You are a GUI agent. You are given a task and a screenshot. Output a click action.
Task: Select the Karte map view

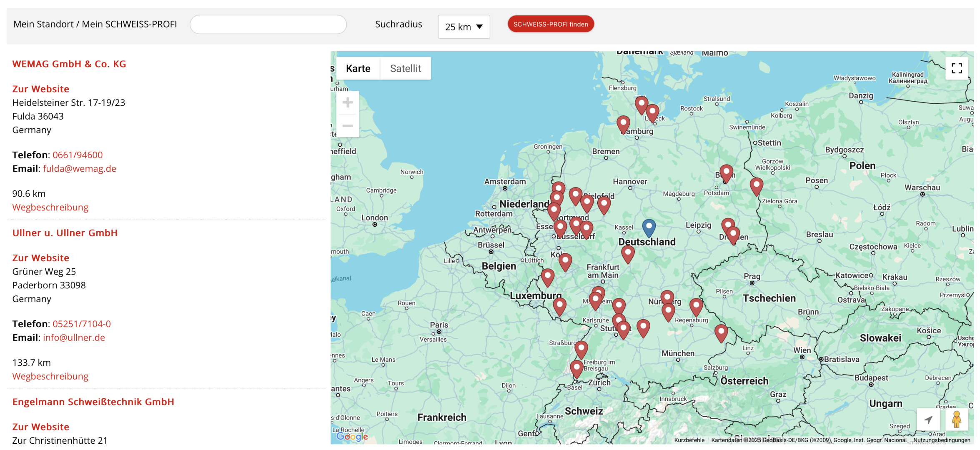coord(358,68)
